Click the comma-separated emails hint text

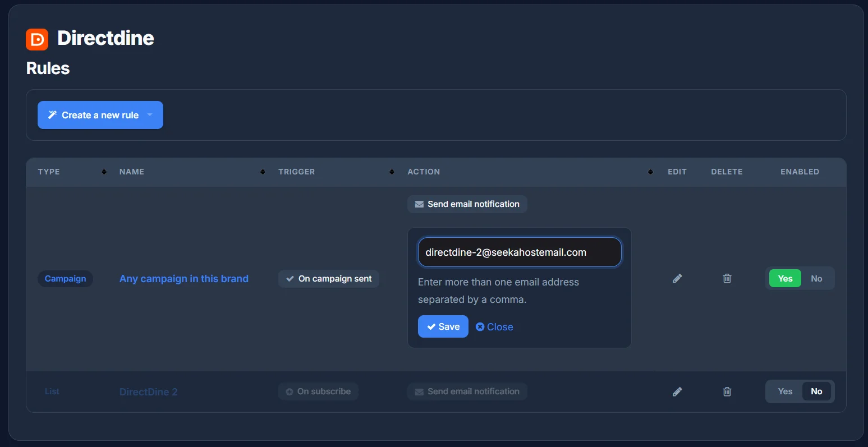pyautogui.click(x=498, y=291)
